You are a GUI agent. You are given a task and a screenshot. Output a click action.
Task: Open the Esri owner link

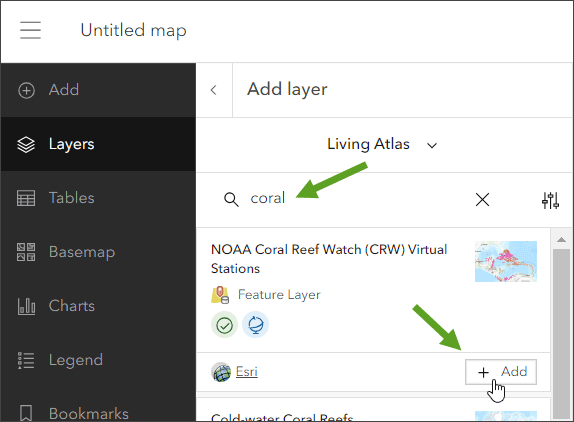(247, 372)
